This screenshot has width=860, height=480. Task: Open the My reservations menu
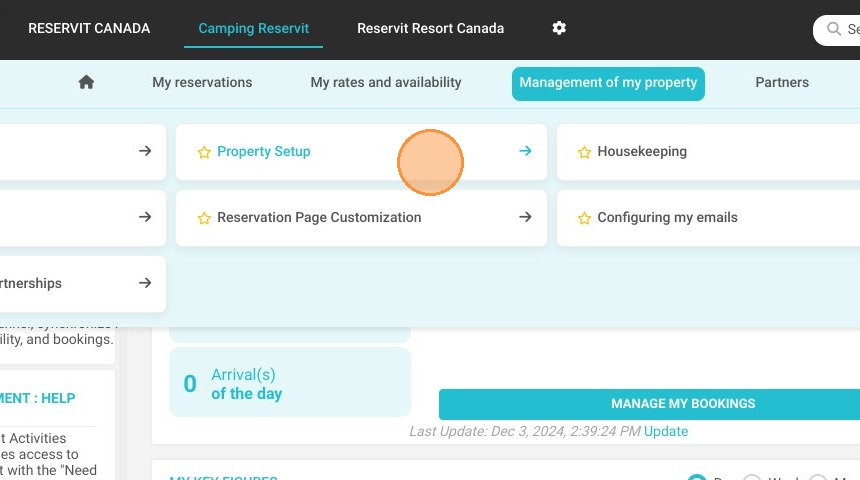(202, 82)
